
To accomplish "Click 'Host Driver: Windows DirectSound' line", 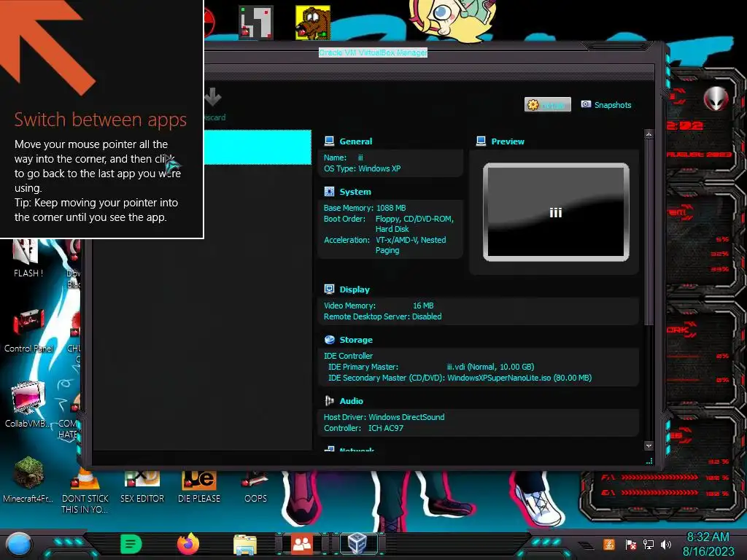I will (384, 417).
